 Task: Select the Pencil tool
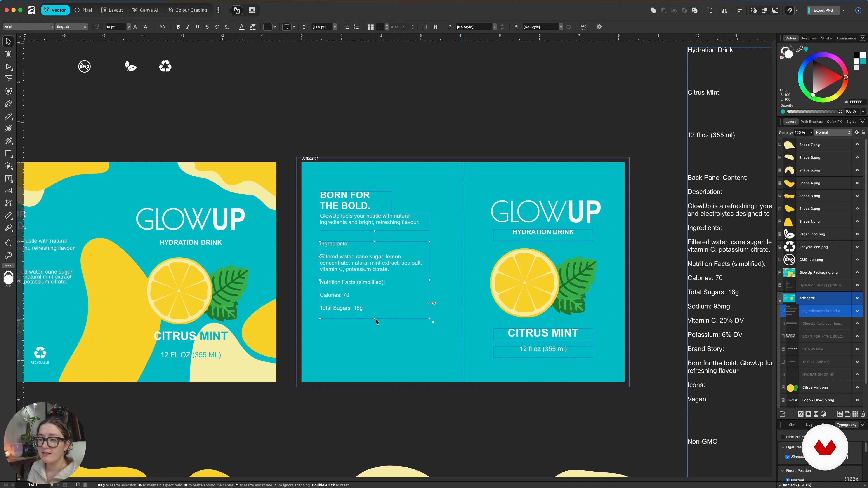(x=8, y=116)
